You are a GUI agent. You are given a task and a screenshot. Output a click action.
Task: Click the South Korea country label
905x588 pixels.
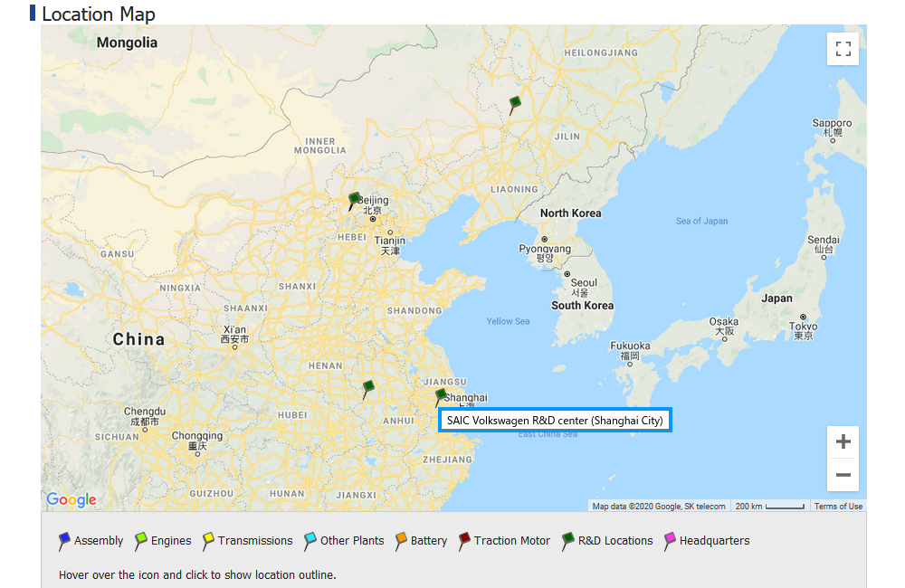[x=582, y=306]
